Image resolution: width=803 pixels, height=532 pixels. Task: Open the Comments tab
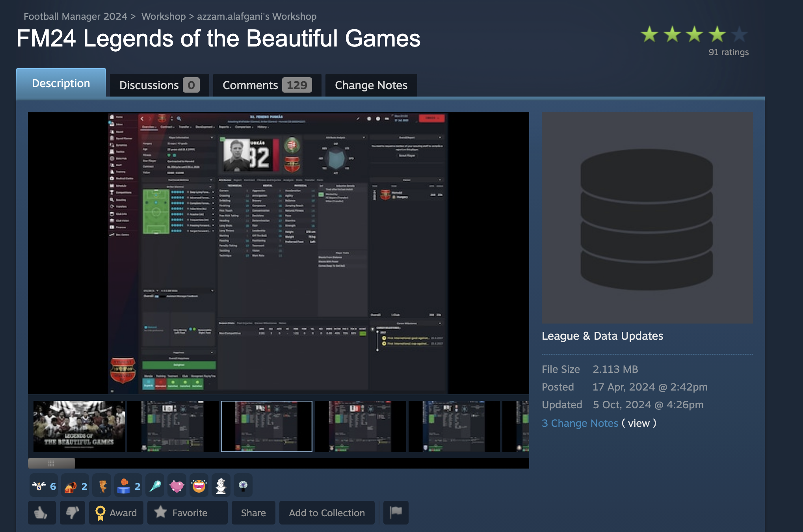[x=267, y=85]
